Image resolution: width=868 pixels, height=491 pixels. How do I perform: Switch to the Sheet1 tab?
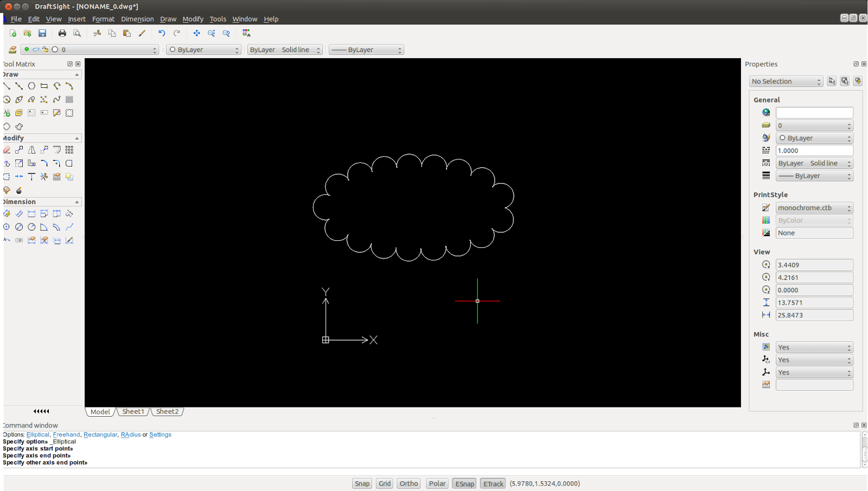[133, 412]
